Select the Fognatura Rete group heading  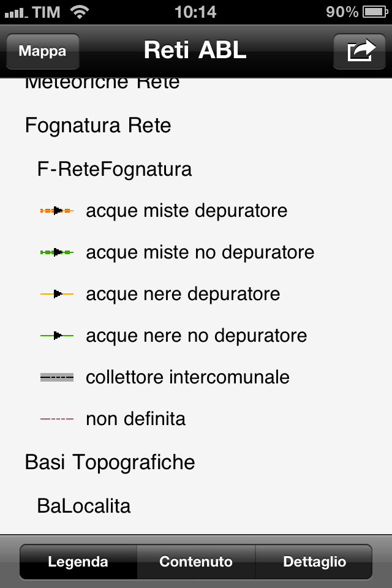[98, 126]
